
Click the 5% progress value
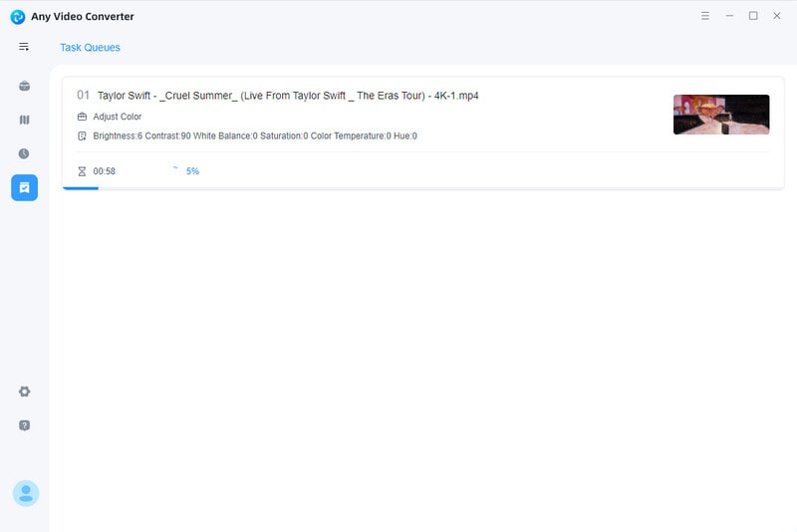coord(192,171)
